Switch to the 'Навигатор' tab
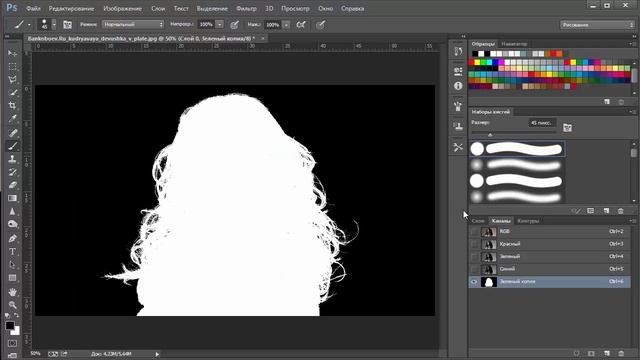 coord(514,44)
